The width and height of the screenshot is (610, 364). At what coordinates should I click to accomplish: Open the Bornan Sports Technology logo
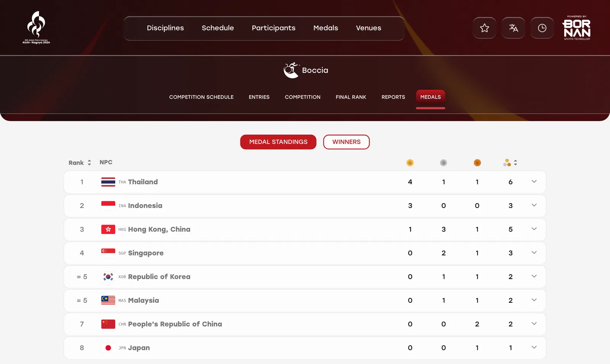click(576, 28)
